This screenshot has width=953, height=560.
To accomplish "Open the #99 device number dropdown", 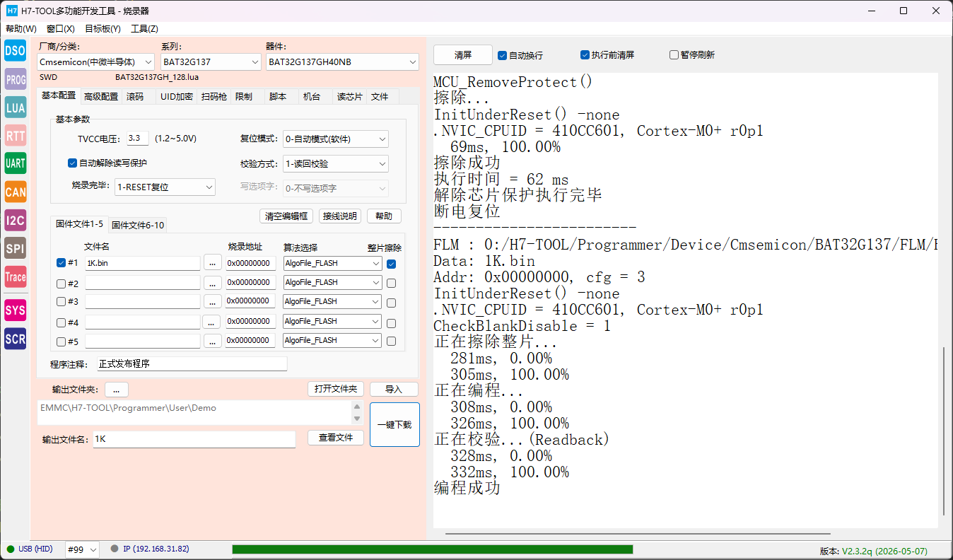I will 82,549.
